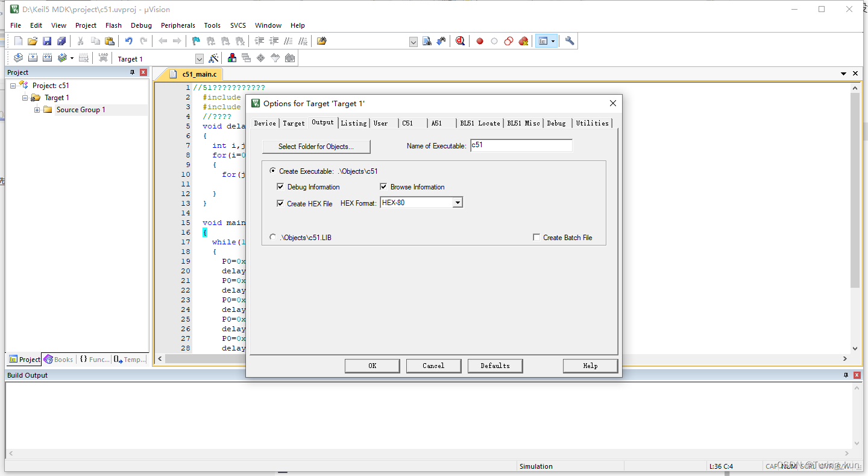Open the C51 options tab

click(412, 123)
